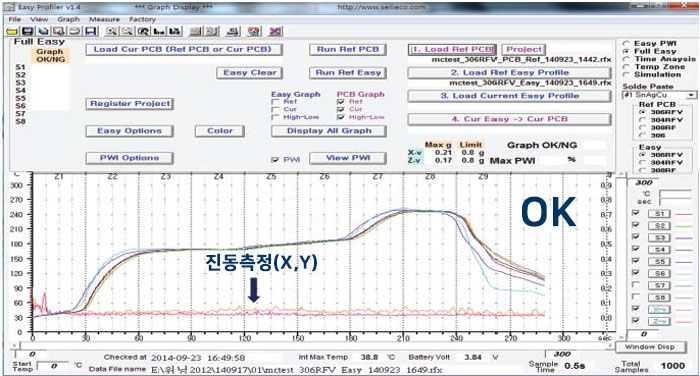This screenshot has height=376, width=700.
Task: Select the 304RFV Ref PCB radio option
Action: tap(642, 120)
